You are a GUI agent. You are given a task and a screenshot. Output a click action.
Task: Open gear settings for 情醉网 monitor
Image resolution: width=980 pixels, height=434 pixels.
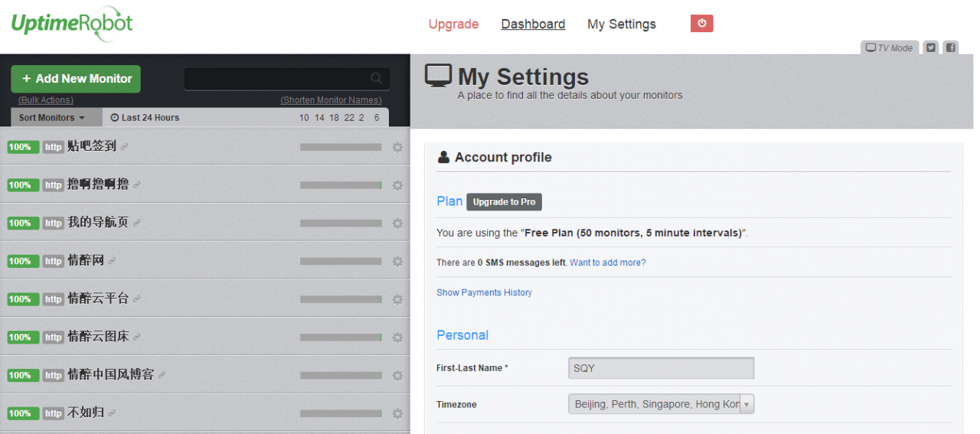(397, 261)
